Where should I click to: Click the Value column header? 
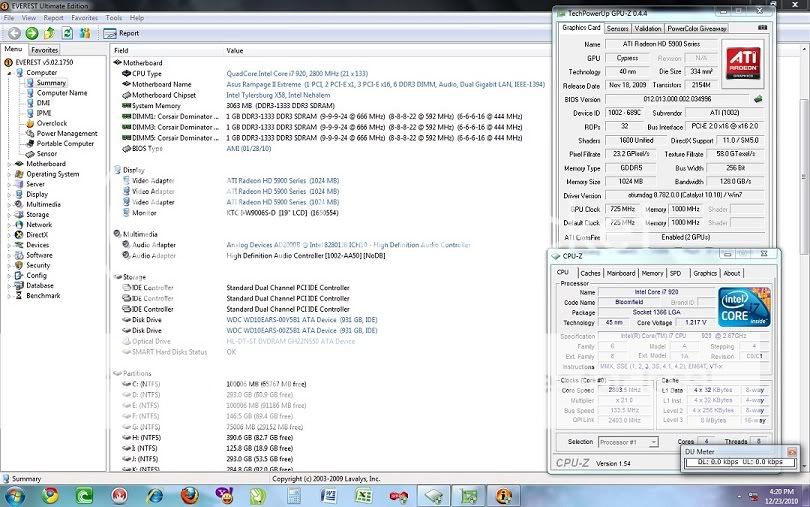click(x=235, y=51)
